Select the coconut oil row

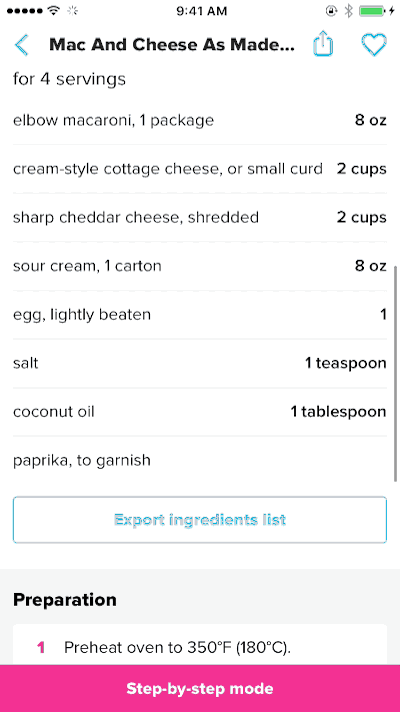(x=200, y=412)
